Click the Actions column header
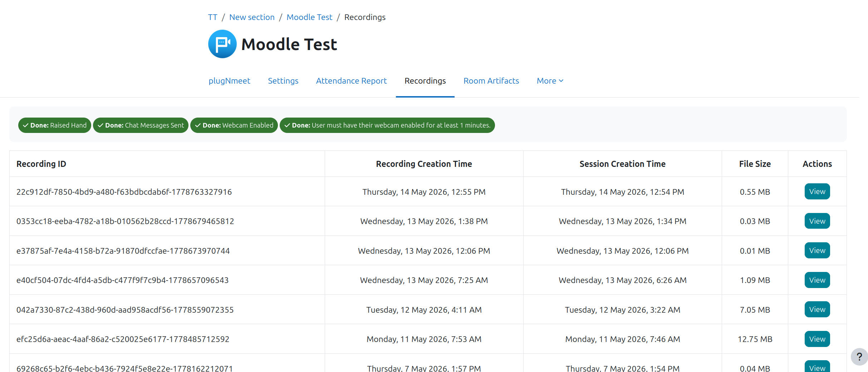The image size is (868, 372). click(817, 164)
